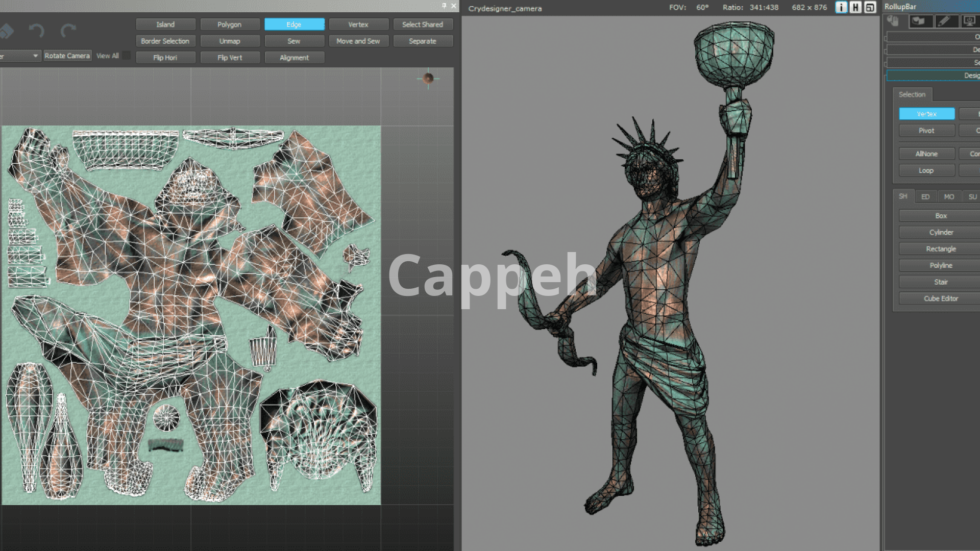
Task: Click the Move and Sew button
Action: click(x=358, y=41)
